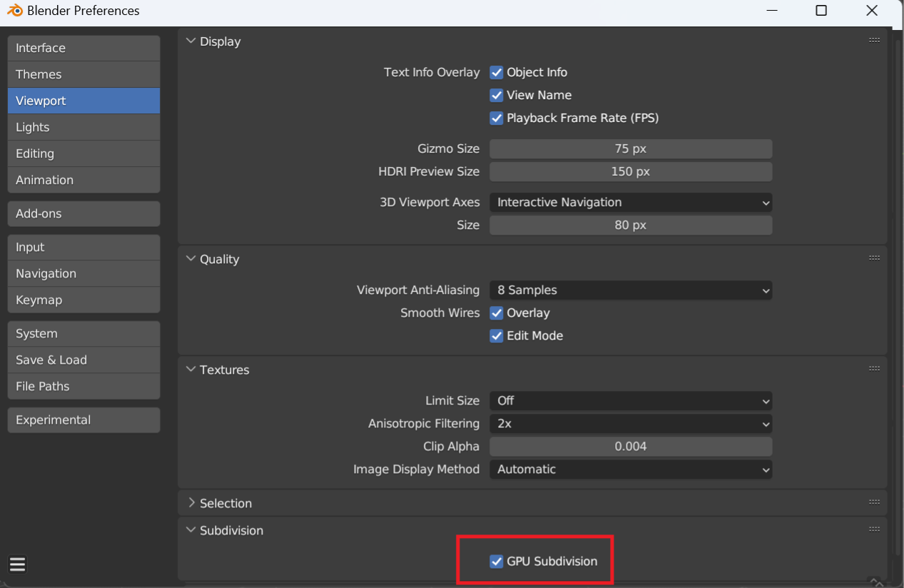Click the Clip Alpha 0.004 field
This screenshot has width=904, height=588.
point(631,446)
